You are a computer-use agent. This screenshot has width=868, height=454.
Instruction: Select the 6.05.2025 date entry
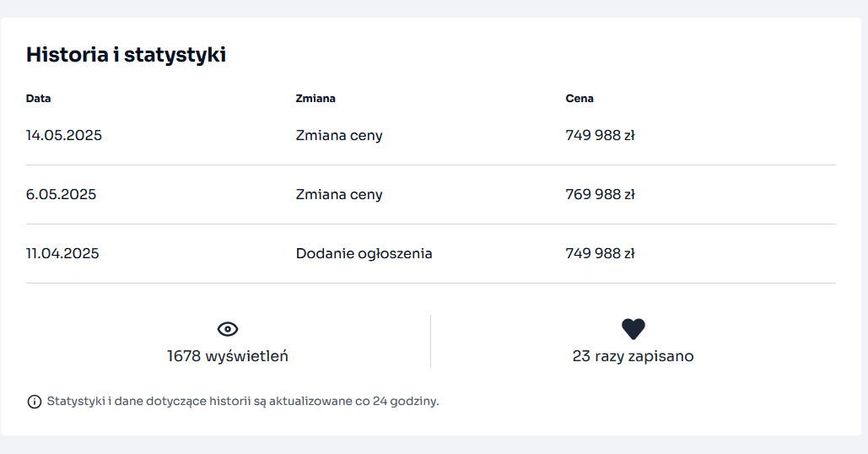(x=62, y=194)
